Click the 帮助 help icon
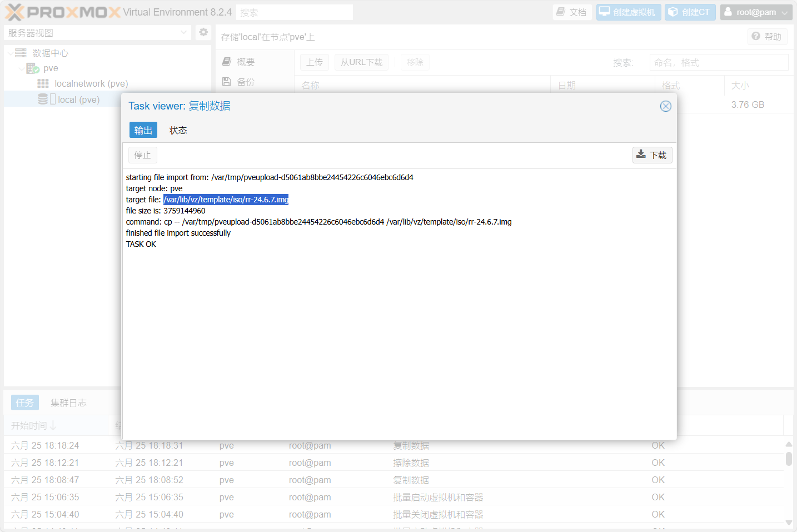This screenshot has width=797, height=532. pos(756,36)
